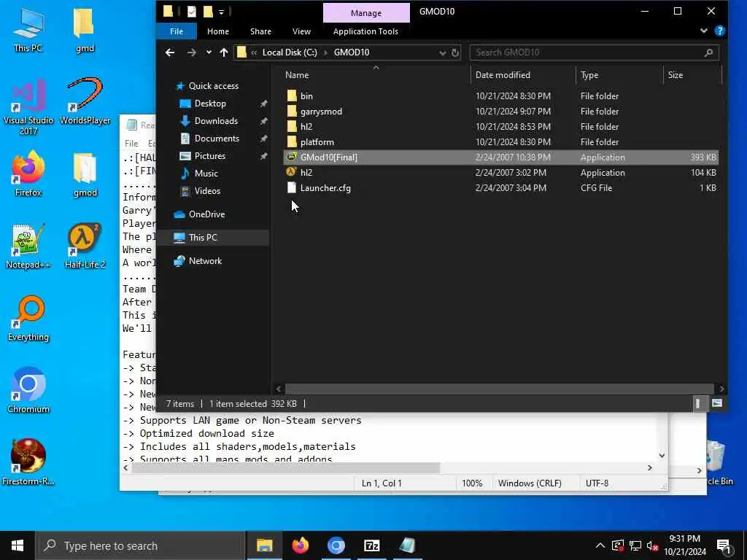Select the platform folder
This screenshot has height=560, width=747.
[500, 142]
